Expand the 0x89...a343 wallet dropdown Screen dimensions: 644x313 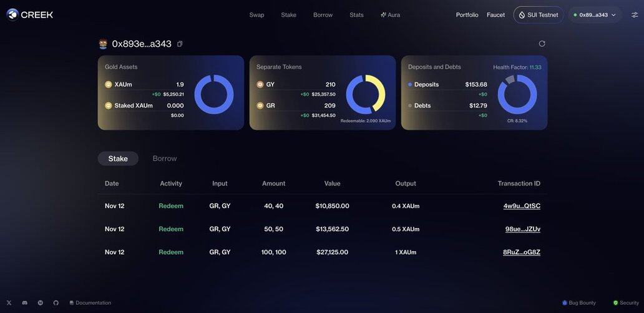595,15
